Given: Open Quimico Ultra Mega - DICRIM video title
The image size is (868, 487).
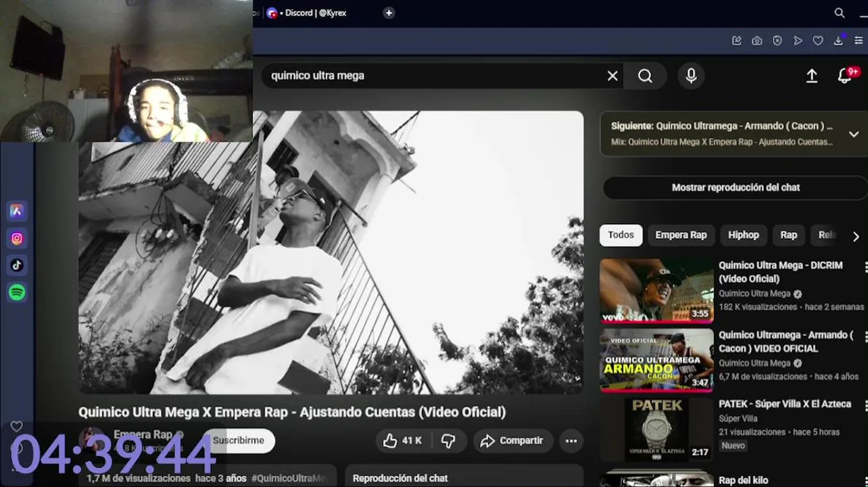Looking at the screenshot, I should [x=780, y=272].
